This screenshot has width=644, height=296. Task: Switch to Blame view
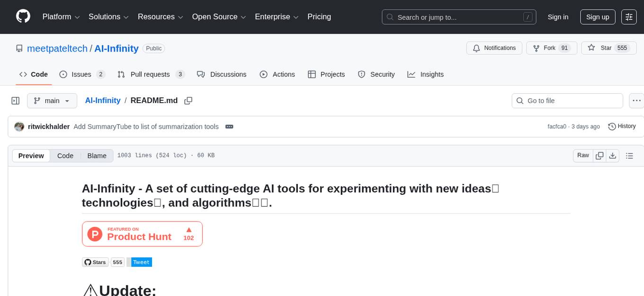tap(97, 156)
